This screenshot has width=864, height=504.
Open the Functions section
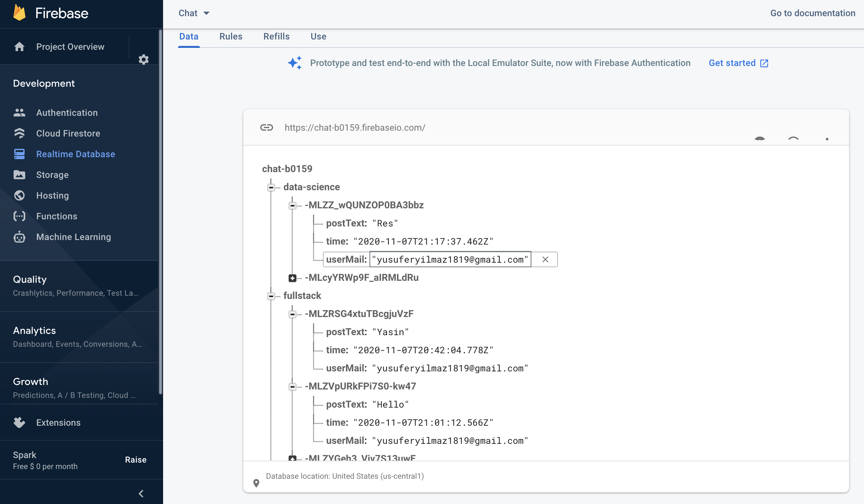(x=57, y=216)
